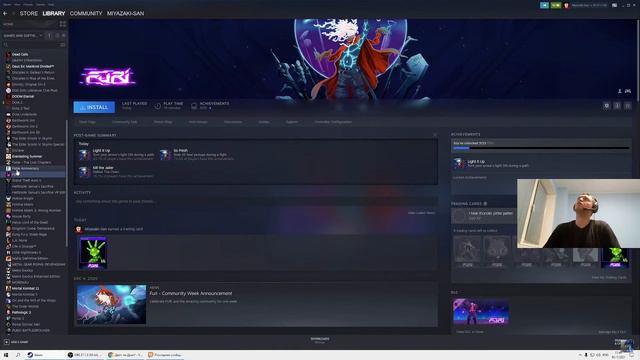Select Fable Anniversary in library list
This screenshot has height=360, width=640.
[25, 168]
